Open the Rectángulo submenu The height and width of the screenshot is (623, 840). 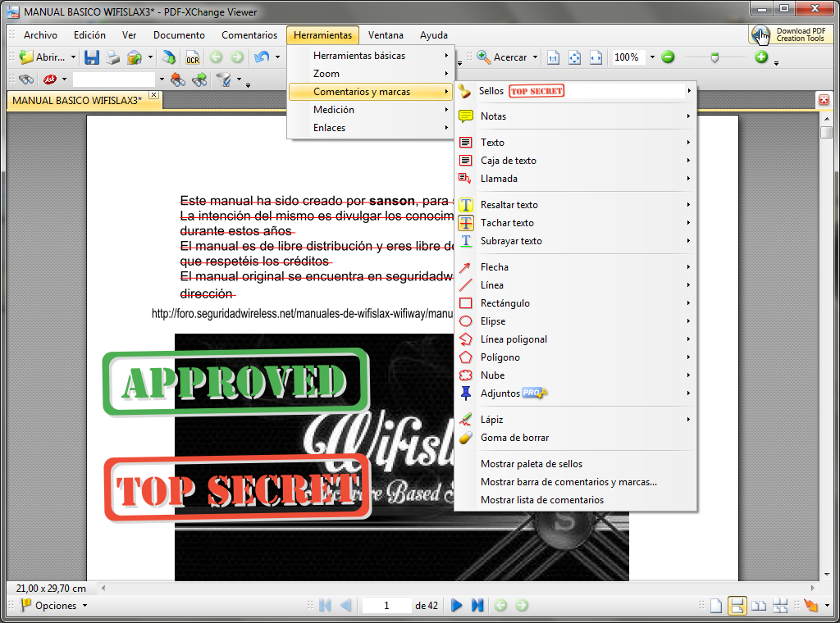[575, 303]
